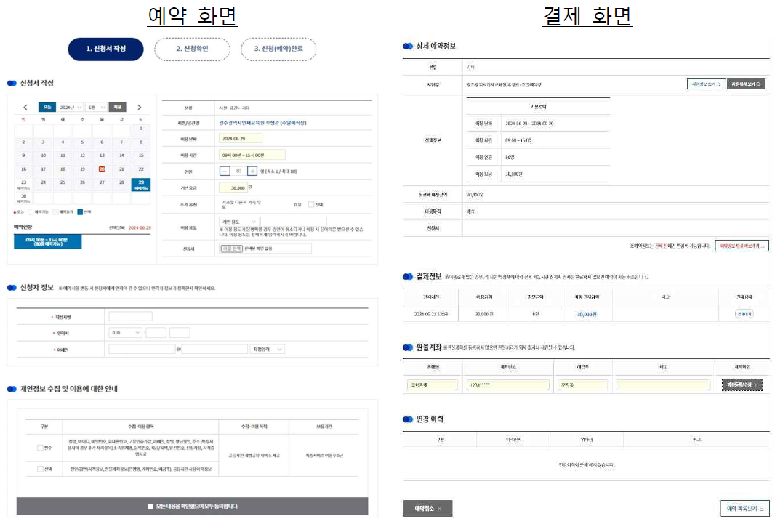Viewport: 783px width, 532px height.
Task: Click the bank name field
Action: [x=433, y=384]
